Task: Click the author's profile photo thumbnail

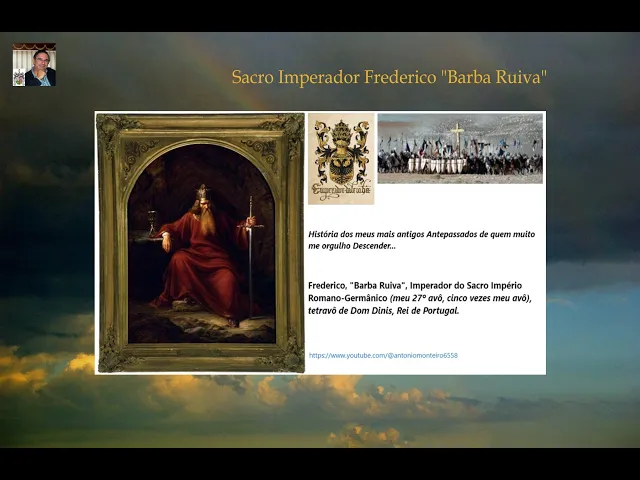Action: coord(34,64)
